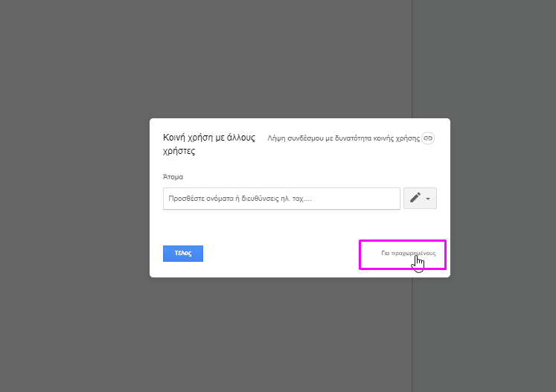Image resolution: width=556 pixels, height=392 pixels.
Task: Click empty dialog space between 'Τέλος' and 'Για προχωρημένους'
Action: click(283, 254)
